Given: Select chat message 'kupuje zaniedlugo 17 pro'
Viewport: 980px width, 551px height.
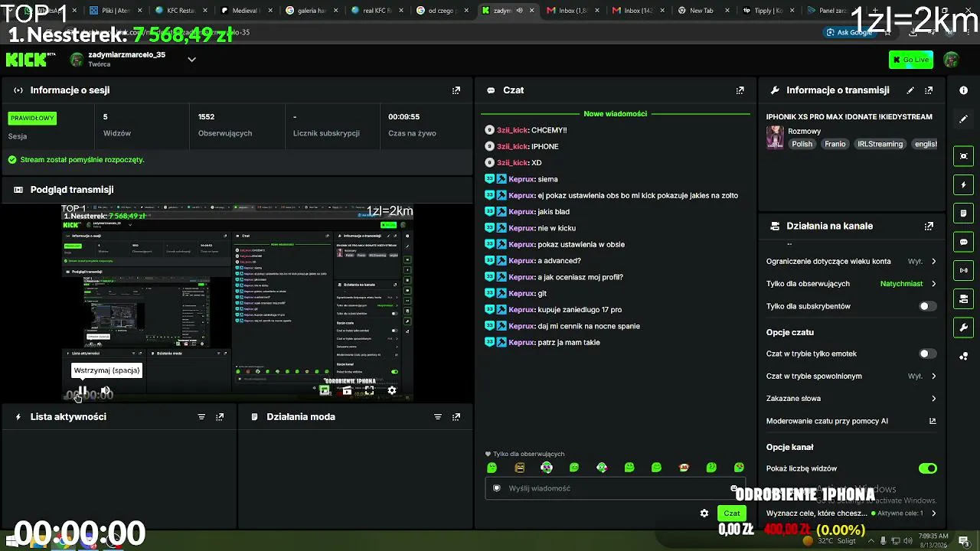Looking at the screenshot, I should [x=580, y=310].
